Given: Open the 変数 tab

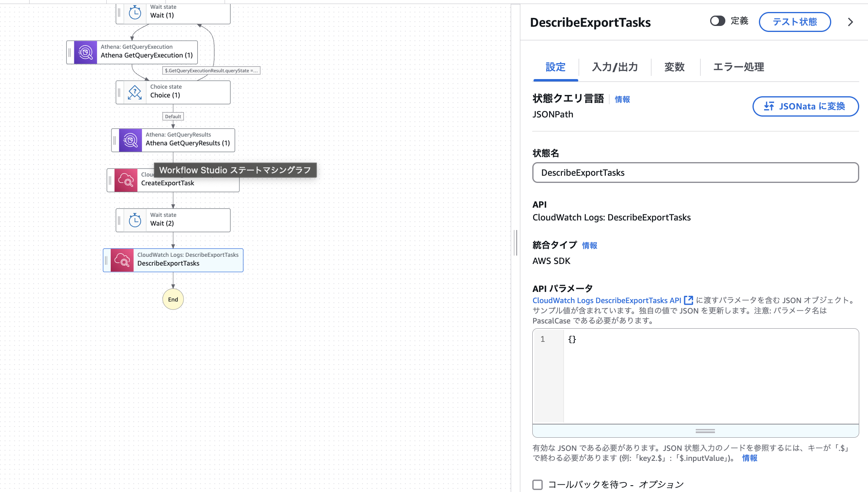Looking at the screenshot, I should (x=675, y=67).
